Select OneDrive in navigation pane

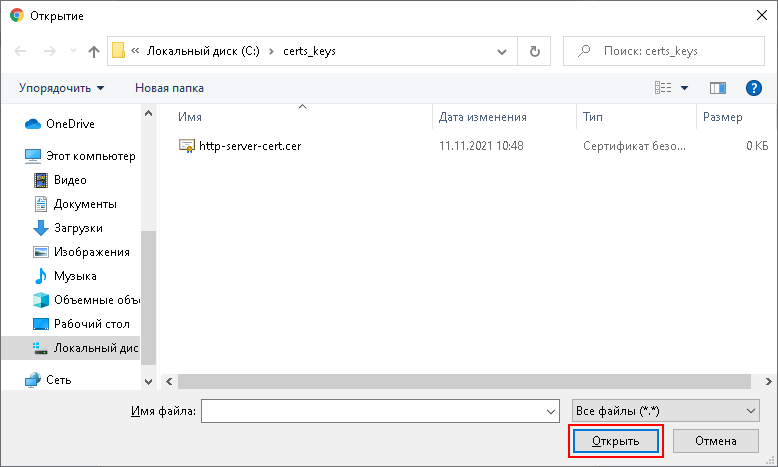(x=70, y=124)
